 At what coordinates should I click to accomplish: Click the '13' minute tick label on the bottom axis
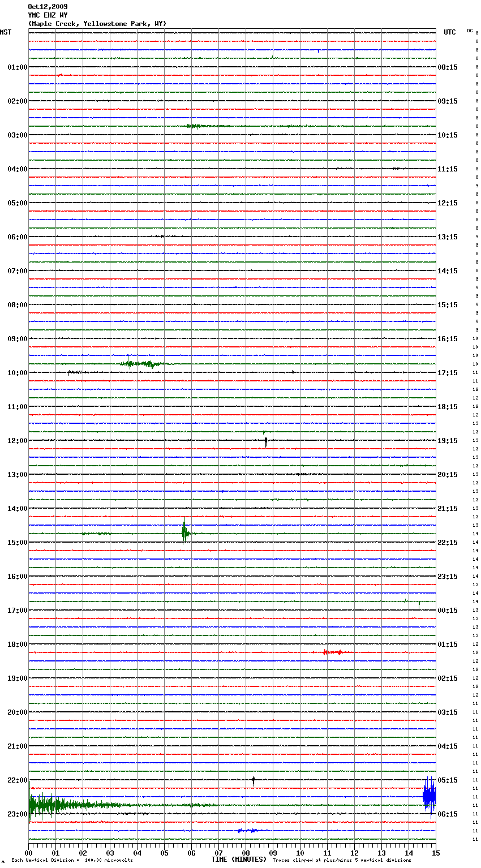381,853
